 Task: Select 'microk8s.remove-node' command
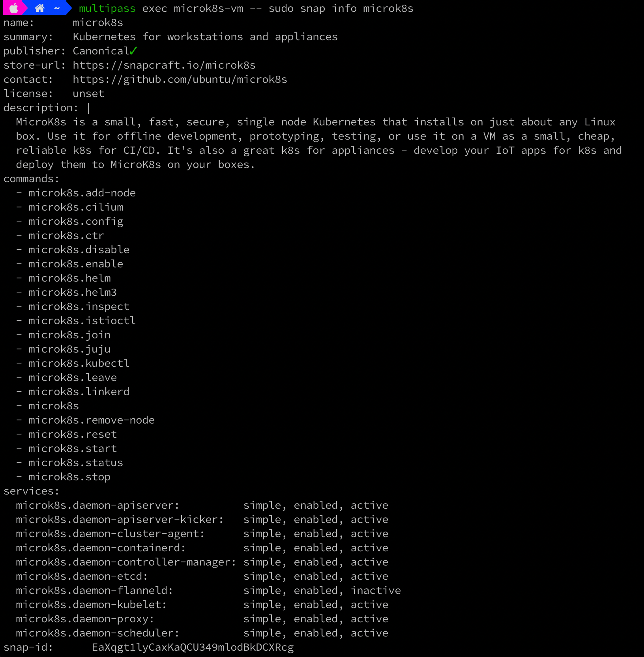(x=92, y=420)
